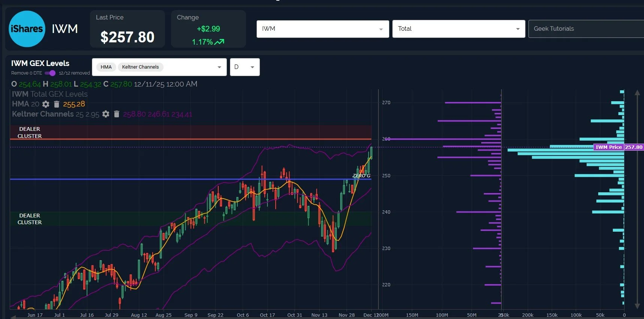Remove Keltner Channels using trash icon
644x319 pixels.
click(x=117, y=114)
